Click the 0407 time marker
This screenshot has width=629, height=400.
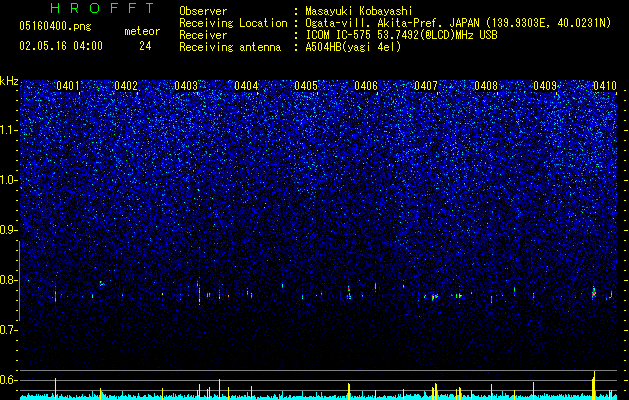(426, 85)
